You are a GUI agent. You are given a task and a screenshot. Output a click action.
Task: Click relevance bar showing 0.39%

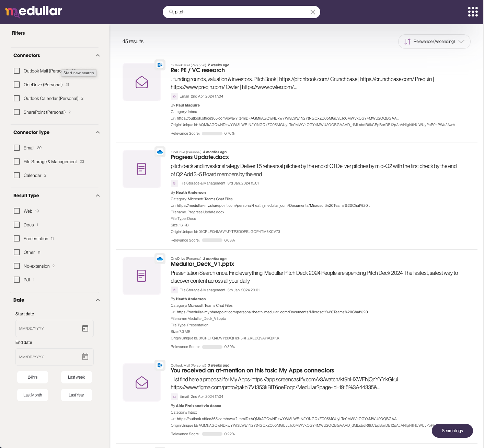tap(212, 347)
